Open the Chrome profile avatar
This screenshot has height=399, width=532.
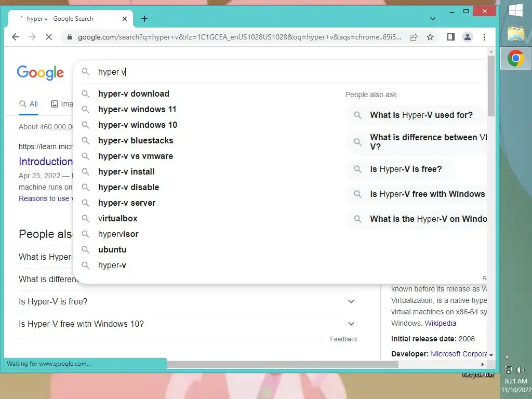point(468,37)
